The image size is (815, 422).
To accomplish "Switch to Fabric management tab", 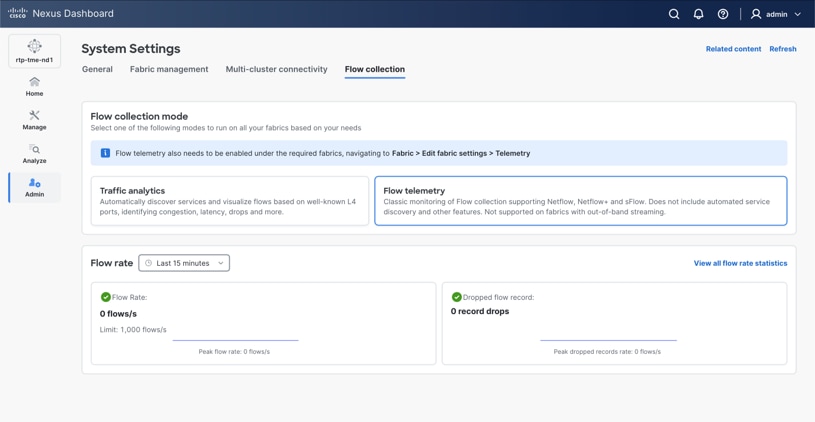I will (169, 69).
